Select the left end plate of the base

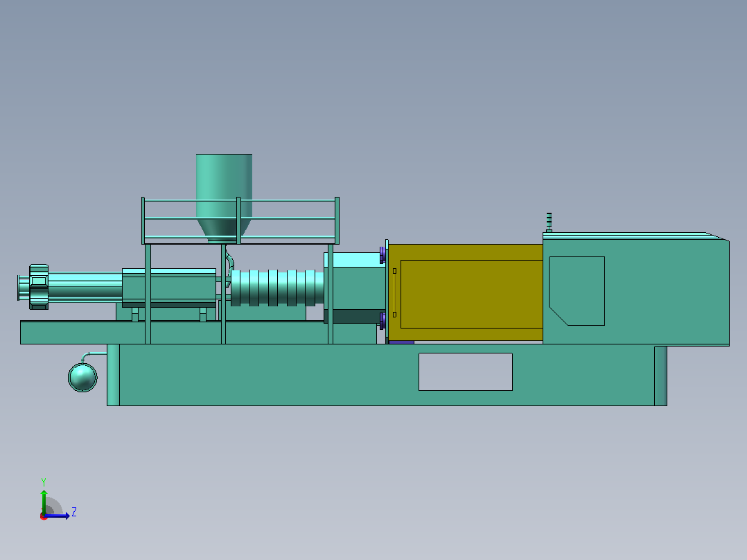[113, 375]
